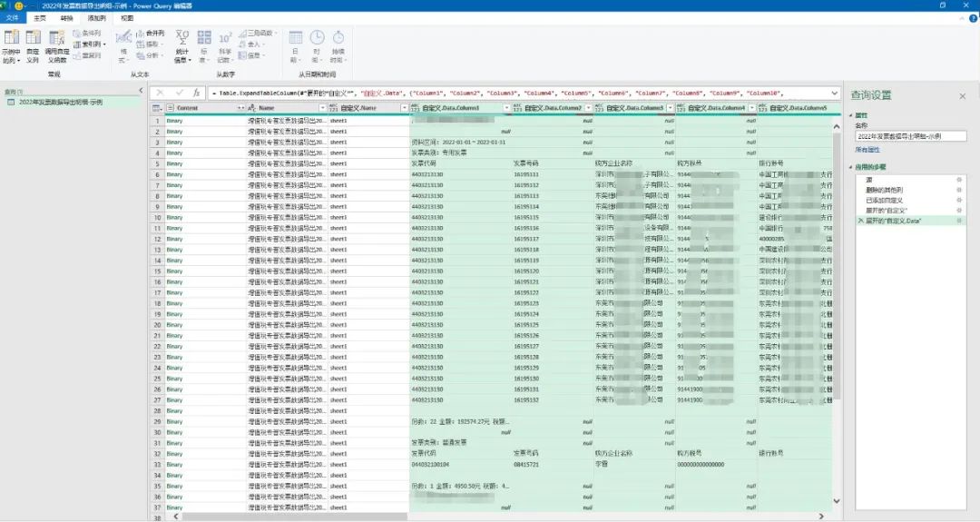Click gear icon for 已添加自定义 step
Viewport: 980px width, 522px height.
[959, 200]
